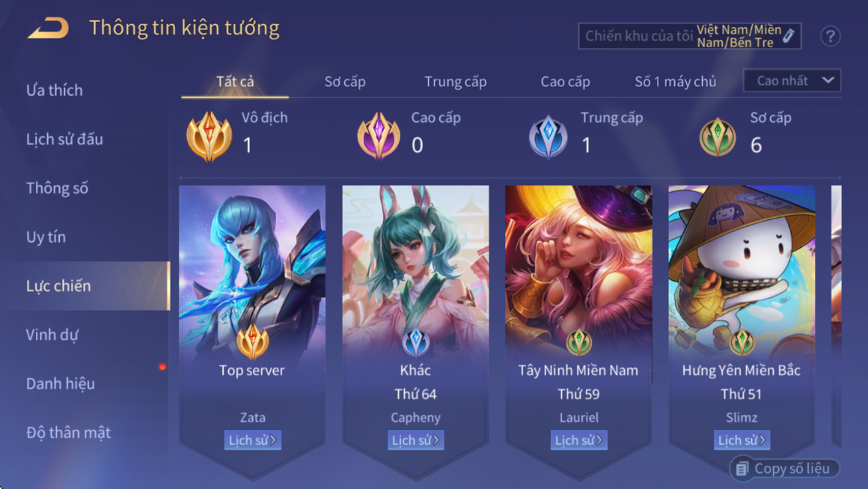Open the Cao nhất sort dropdown
The image size is (868, 489).
pos(792,81)
